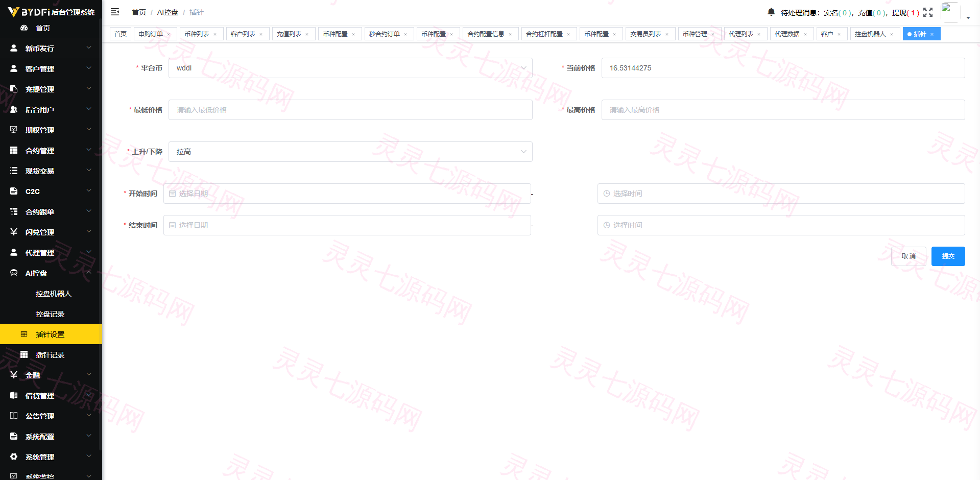
Task: Click the 期权管理 sidebar icon
Action: coord(14,130)
